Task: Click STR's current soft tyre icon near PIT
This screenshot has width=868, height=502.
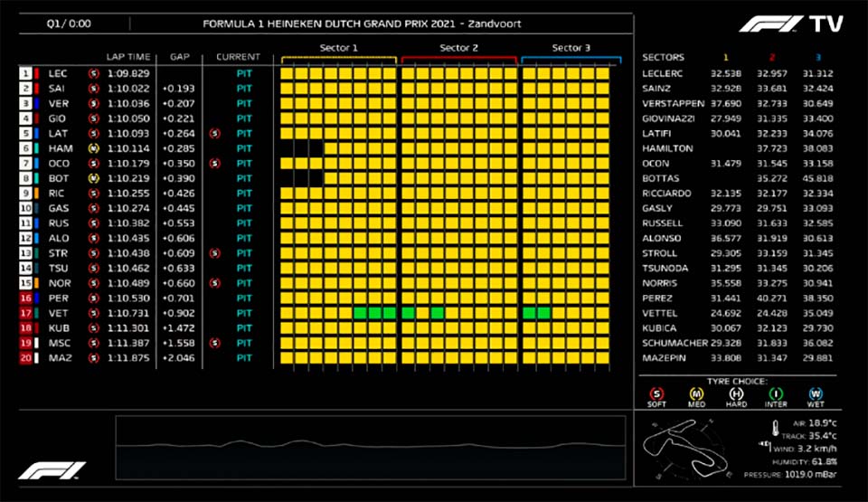Action: (215, 252)
